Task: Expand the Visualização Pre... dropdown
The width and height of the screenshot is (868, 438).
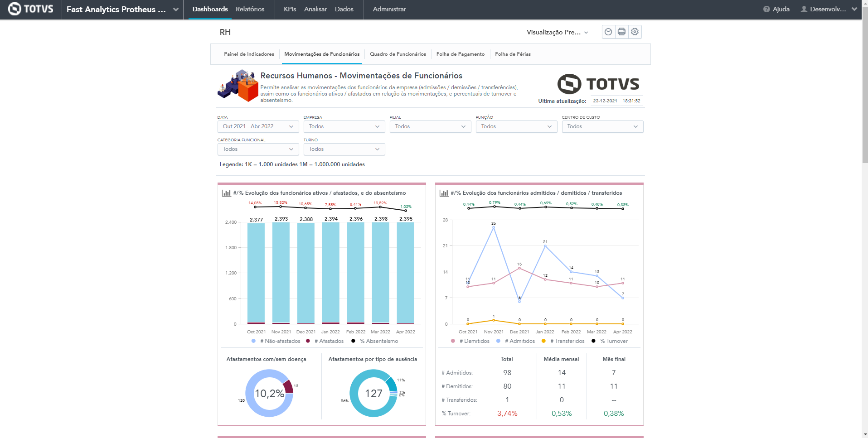Action: coord(557,32)
